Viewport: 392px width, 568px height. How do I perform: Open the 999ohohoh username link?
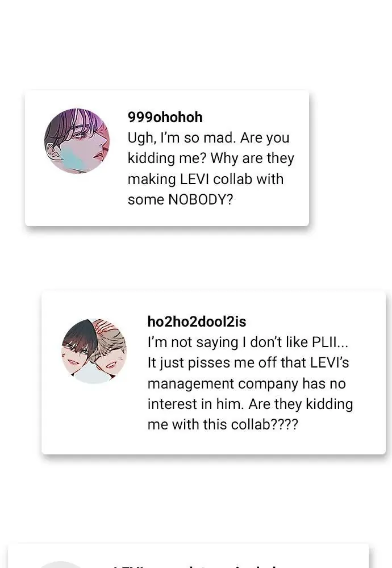point(165,118)
